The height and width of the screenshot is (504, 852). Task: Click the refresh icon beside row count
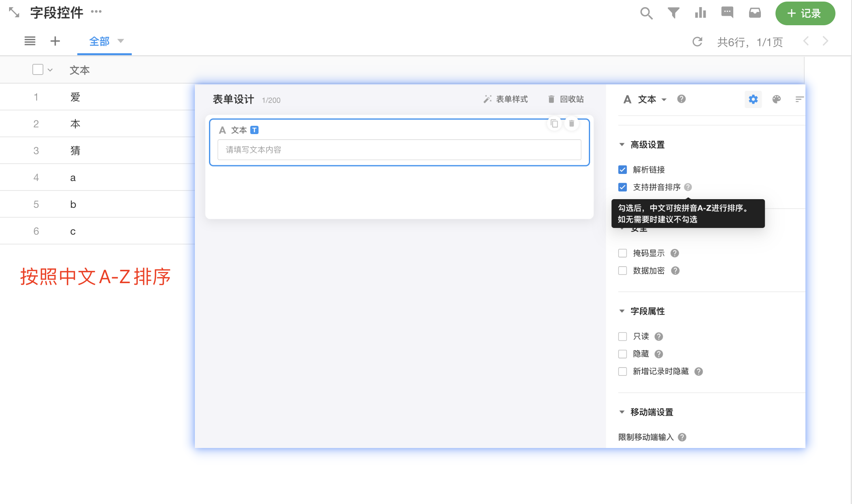click(x=697, y=41)
